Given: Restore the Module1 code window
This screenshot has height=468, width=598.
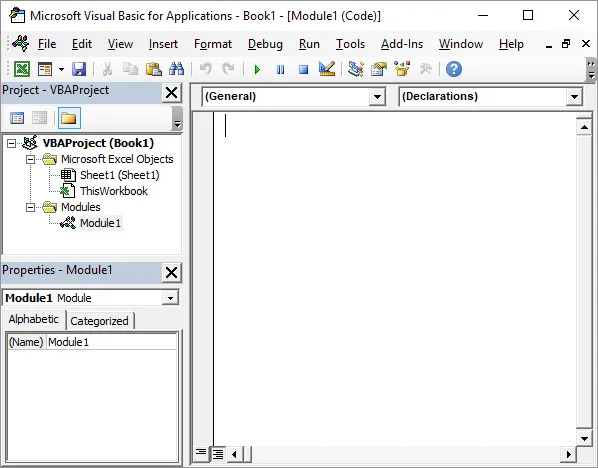Looking at the screenshot, I should pos(566,44).
